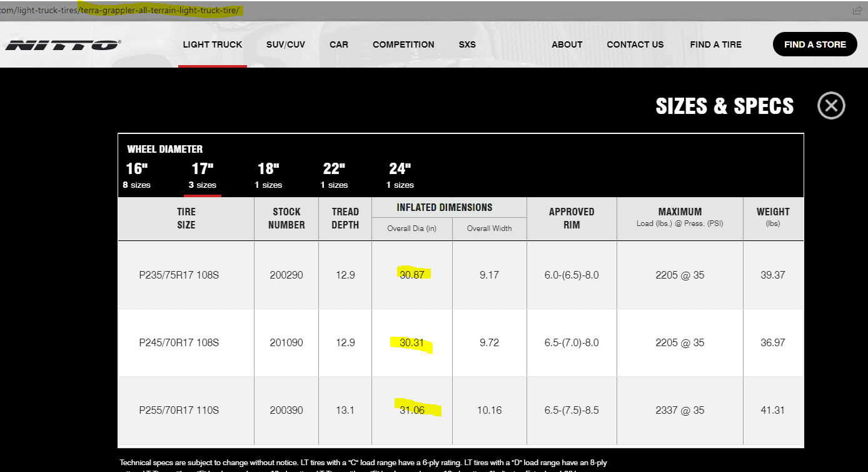The width and height of the screenshot is (868, 472).
Task: Click the page URL in address bar
Action: 120,11
